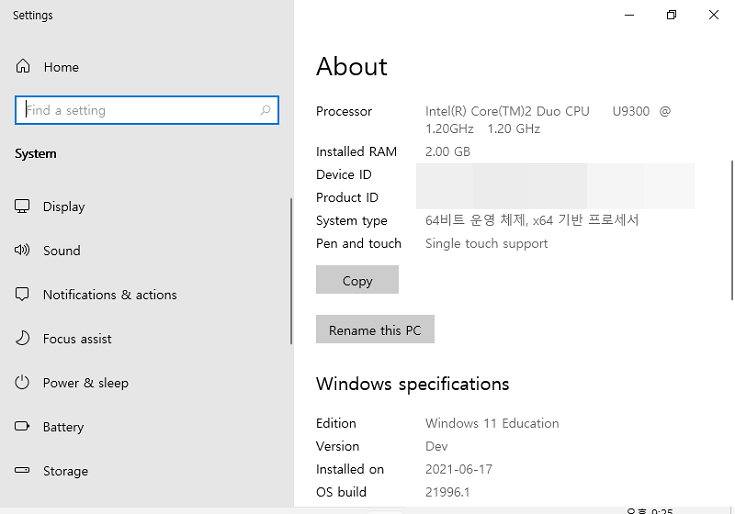Click the sidebar vertical scrollbar

[291, 271]
